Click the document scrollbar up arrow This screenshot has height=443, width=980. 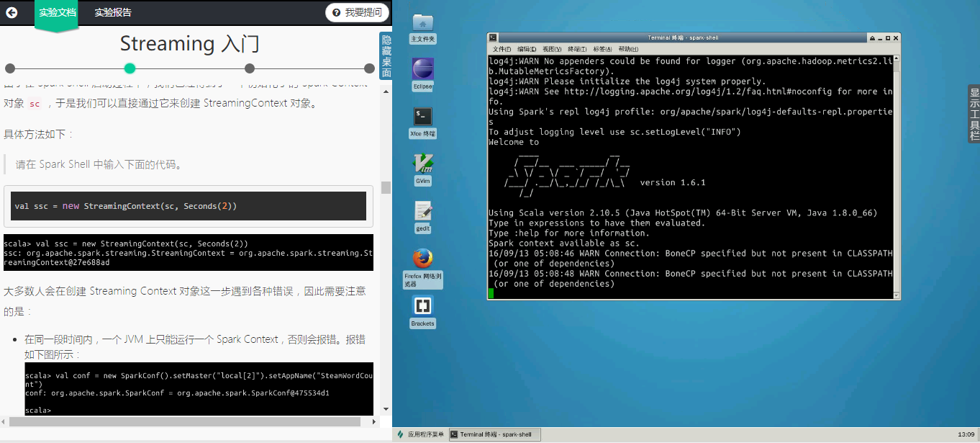pyautogui.click(x=386, y=91)
